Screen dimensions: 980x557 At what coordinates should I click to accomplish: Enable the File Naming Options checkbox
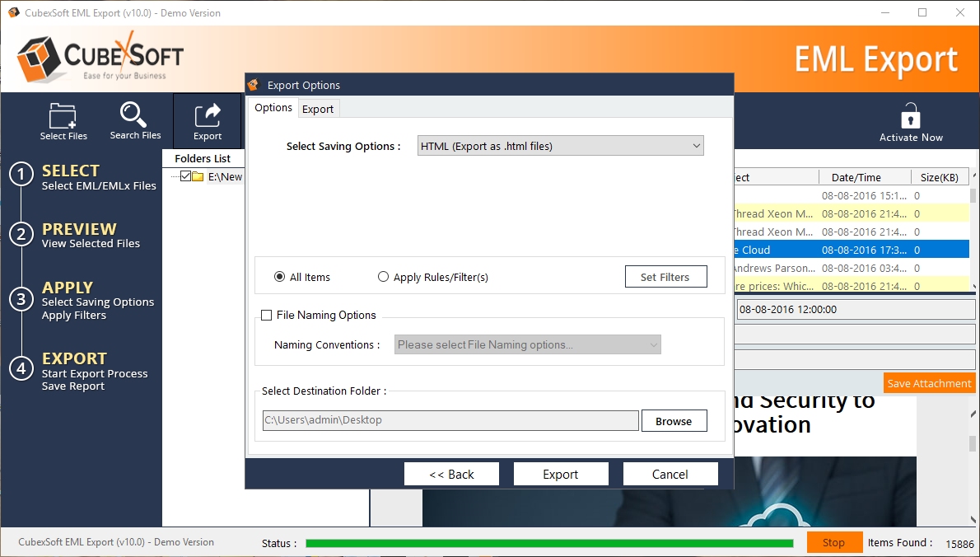pyautogui.click(x=267, y=315)
